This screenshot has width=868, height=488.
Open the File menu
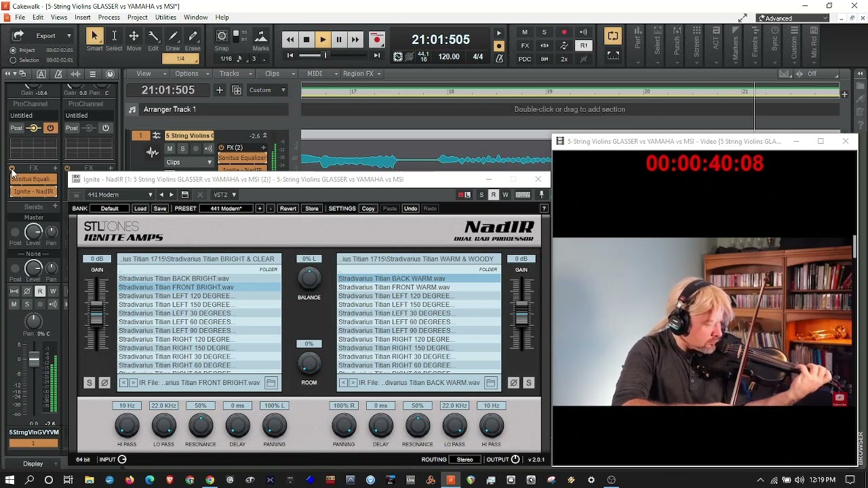tap(20, 17)
